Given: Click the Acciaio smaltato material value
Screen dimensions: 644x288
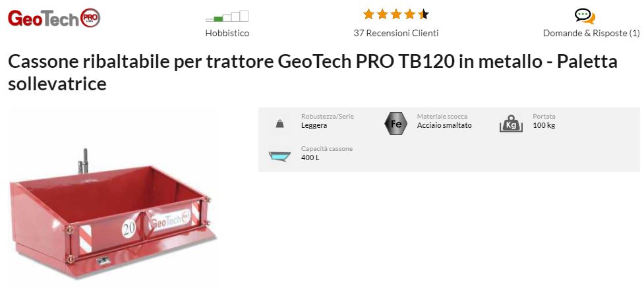Looking at the screenshot, I should pyautogui.click(x=444, y=126).
